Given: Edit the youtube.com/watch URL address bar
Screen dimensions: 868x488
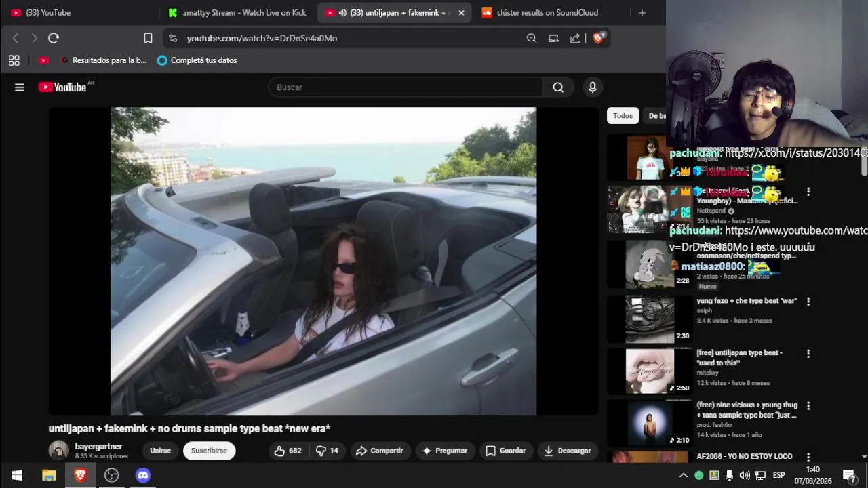Looking at the screenshot, I should tap(353, 38).
